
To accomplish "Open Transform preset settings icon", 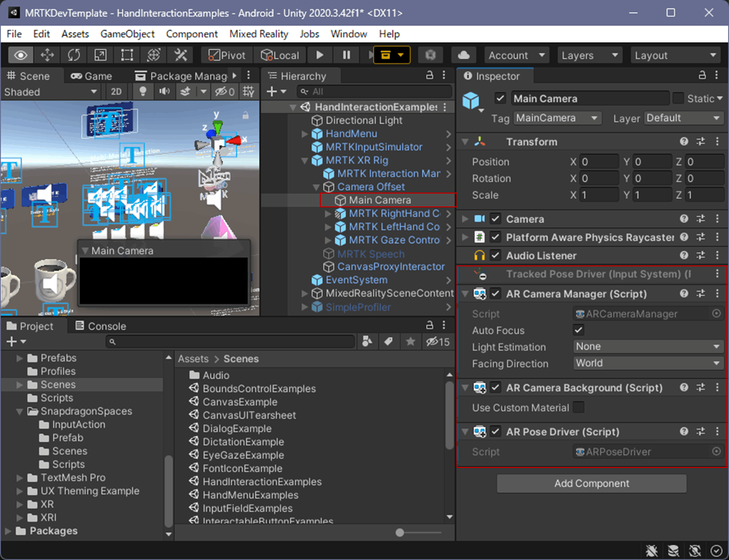I will tap(701, 141).
